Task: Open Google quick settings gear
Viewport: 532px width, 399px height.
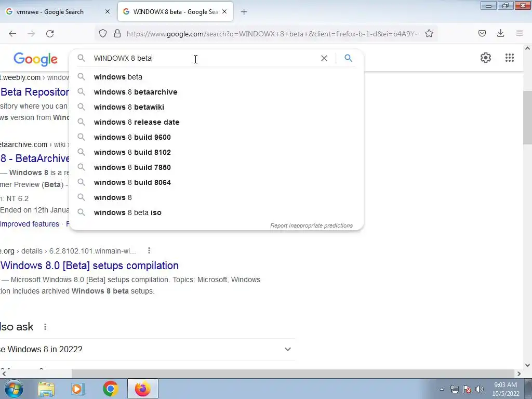Action: (x=486, y=58)
